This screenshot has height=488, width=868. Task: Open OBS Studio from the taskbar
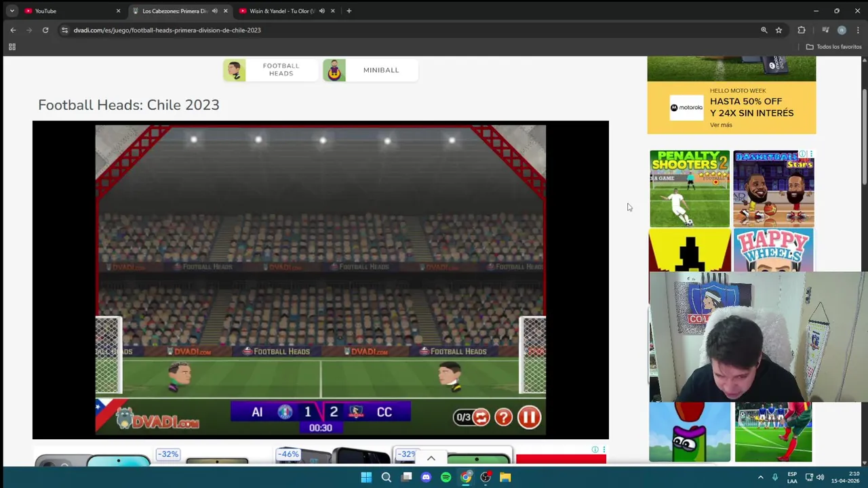[486, 477]
